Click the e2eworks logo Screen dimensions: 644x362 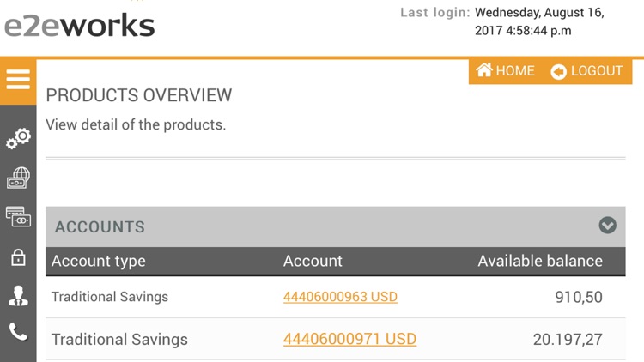80,26
